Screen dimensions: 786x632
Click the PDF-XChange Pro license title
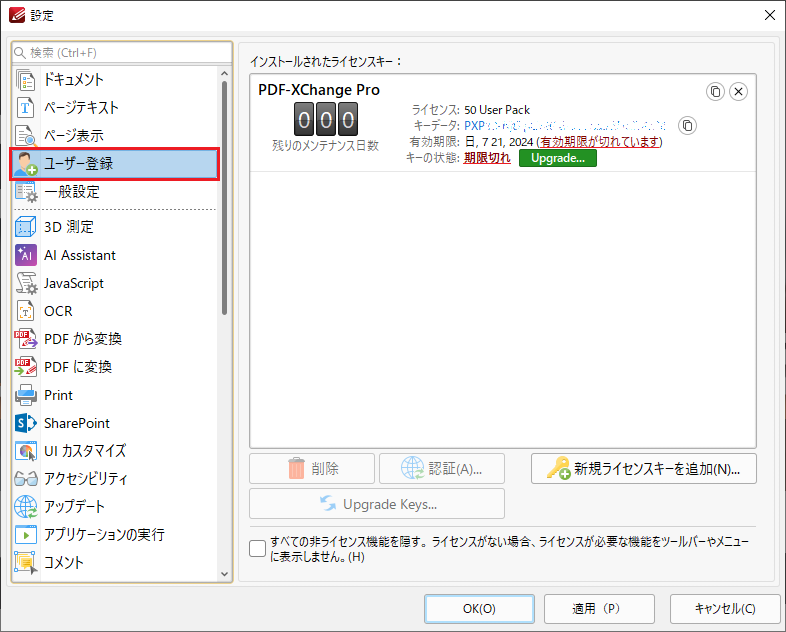[319, 90]
